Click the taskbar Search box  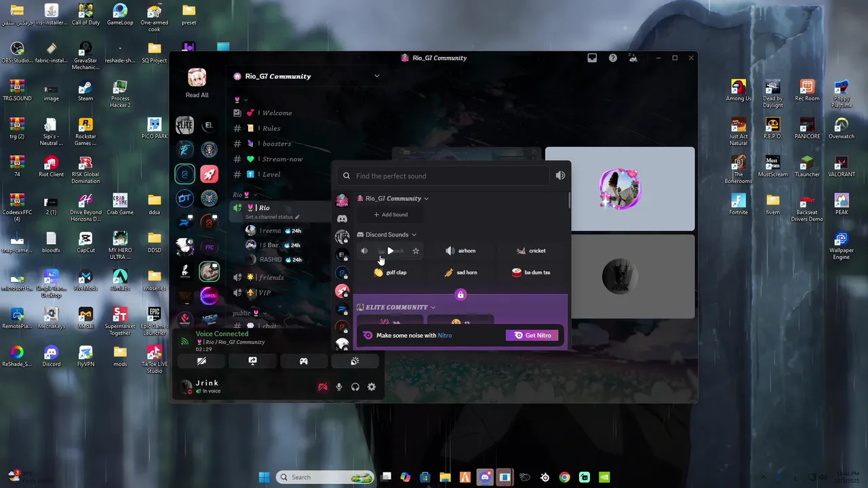pos(325,477)
